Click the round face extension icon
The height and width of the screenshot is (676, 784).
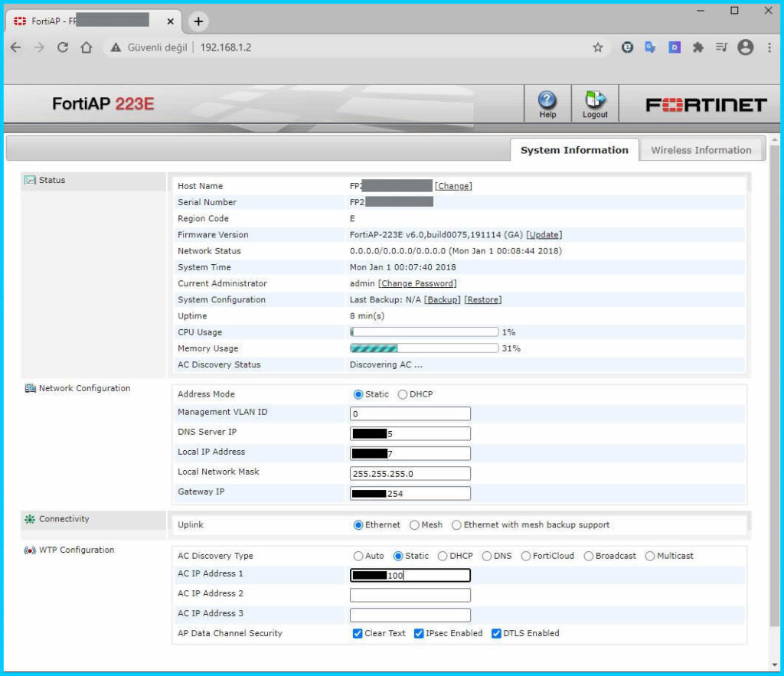(x=627, y=47)
